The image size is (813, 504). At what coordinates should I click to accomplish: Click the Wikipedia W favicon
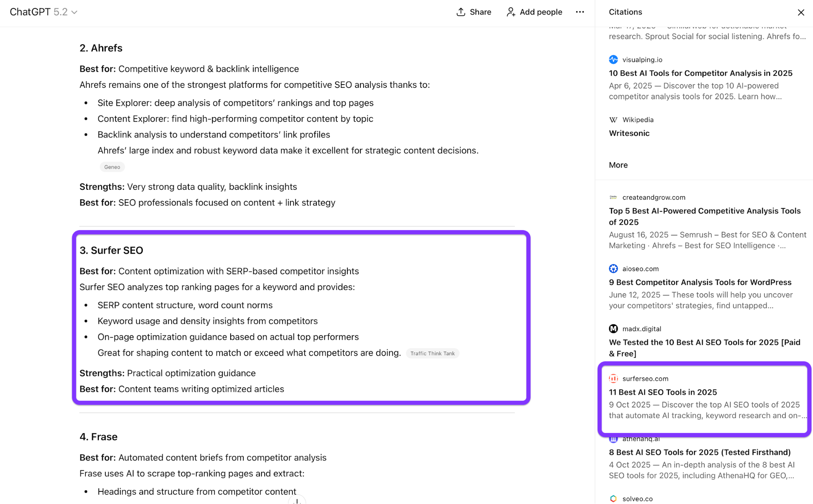pos(613,120)
